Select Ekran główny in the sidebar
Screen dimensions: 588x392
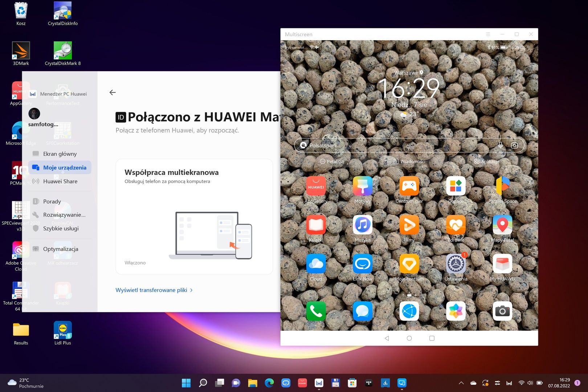(60, 154)
